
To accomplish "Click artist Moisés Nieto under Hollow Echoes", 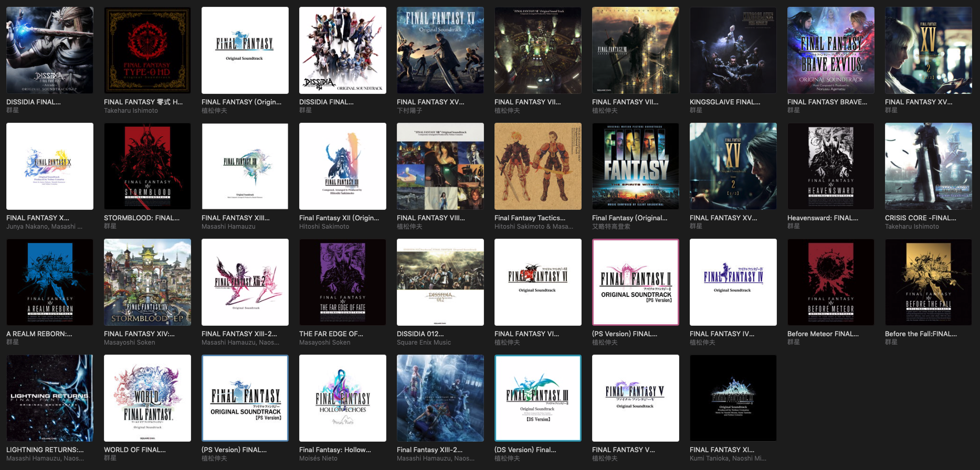I will tap(318, 458).
